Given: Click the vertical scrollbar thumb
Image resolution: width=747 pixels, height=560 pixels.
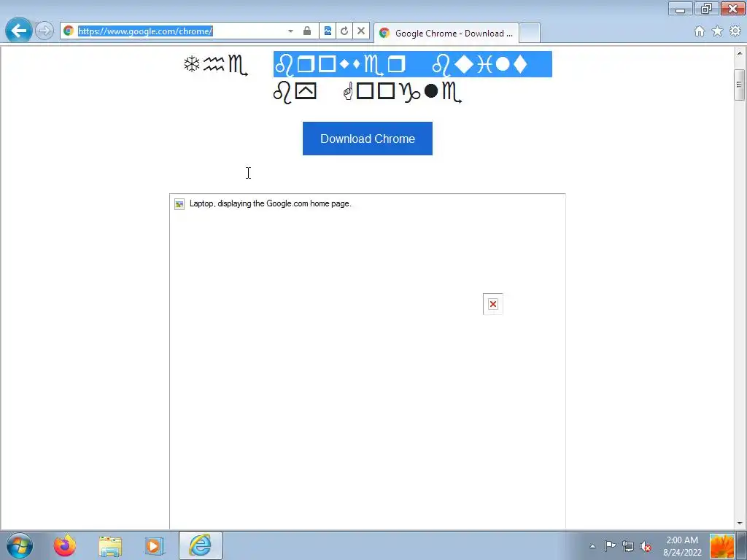Looking at the screenshot, I should click(740, 85).
